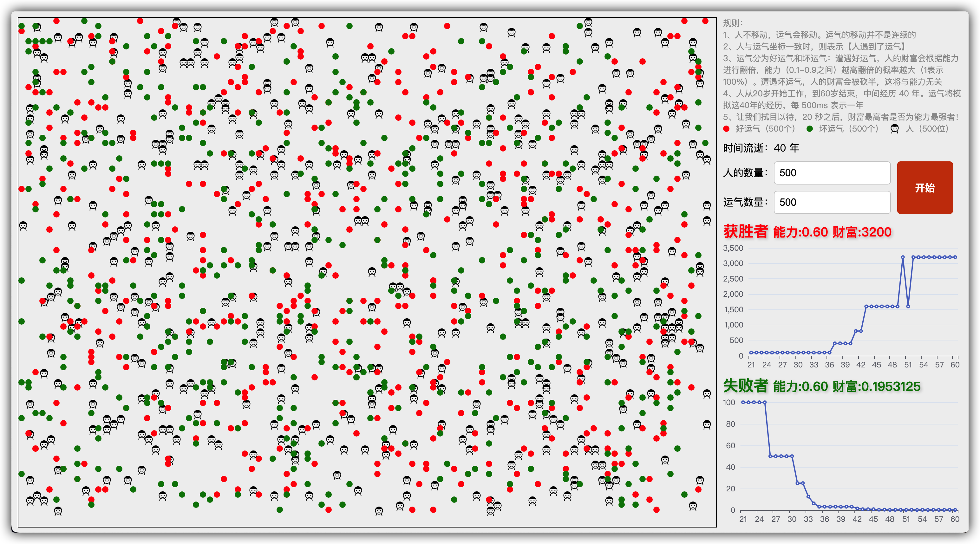This screenshot has width=980, height=544.
Task: Click winner chart data point at age 50
Action: click(903, 257)
